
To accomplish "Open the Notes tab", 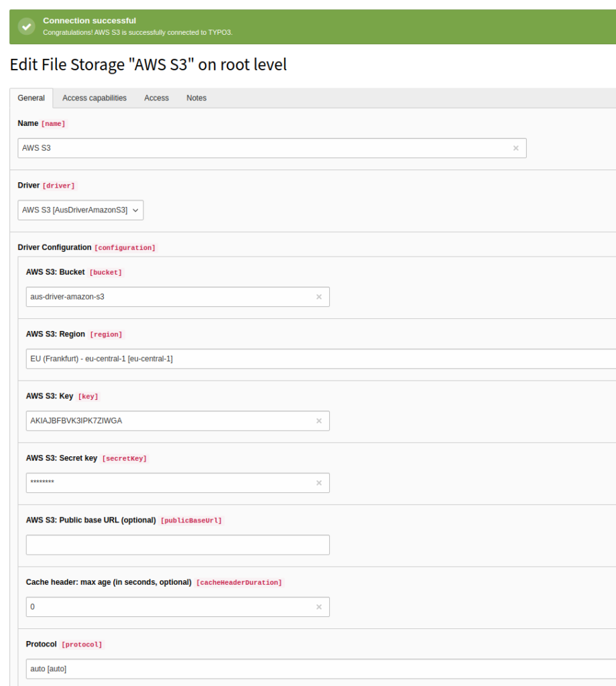I will coord(196,98).
